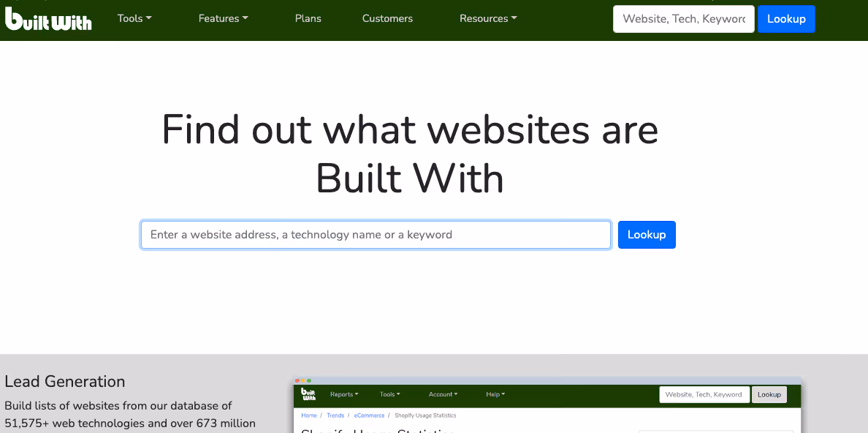The width and height of the screenshot is (868, 433).
Task: Select Plans in the navigation bar
Action: tap(308, 18)
